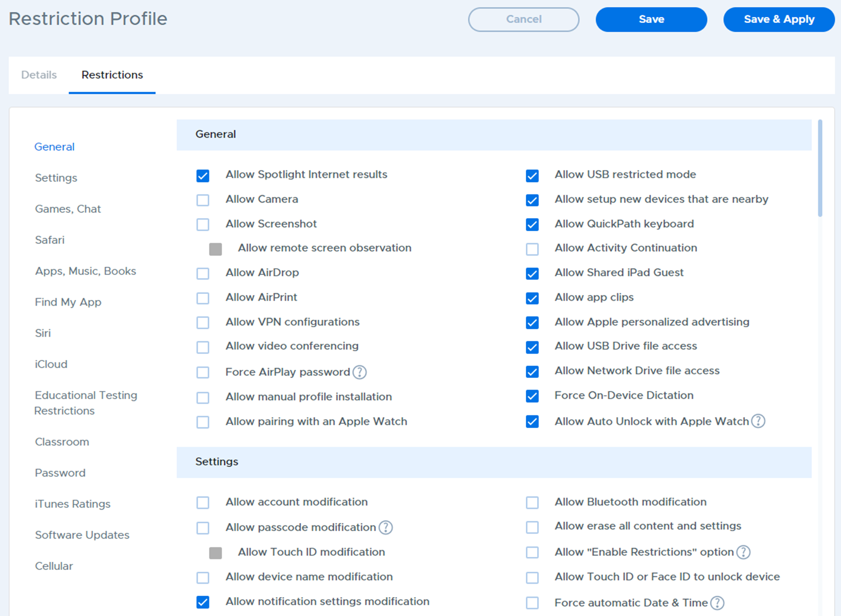Screen dimensions: 841x616
Task: Uncheck Allow Spotlight Internet results
Action: point(203,175)
